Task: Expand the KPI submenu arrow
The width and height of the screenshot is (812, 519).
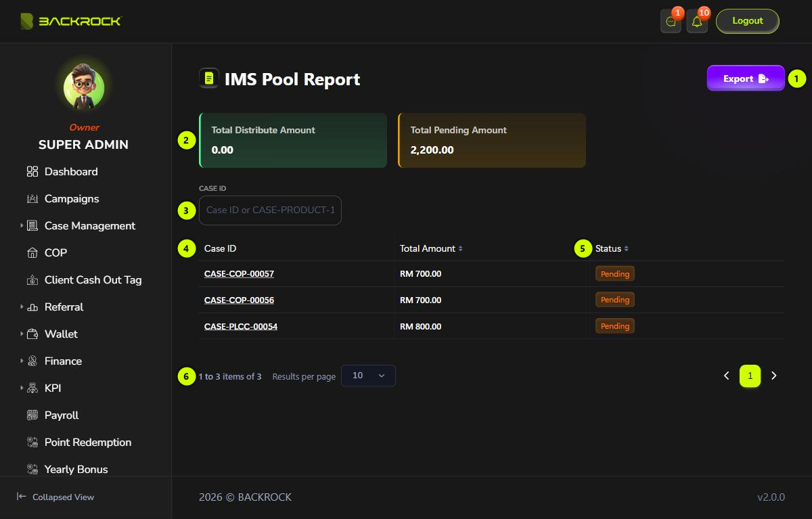Action: pyautogui.click(x=22, y=388)
